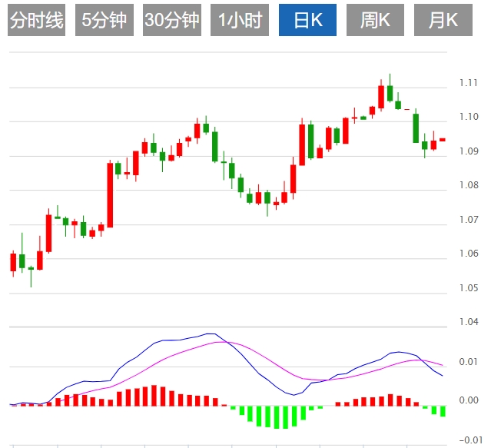
Task: Click the highest green candlestick above 1.11
Action: tap(390, 92)
